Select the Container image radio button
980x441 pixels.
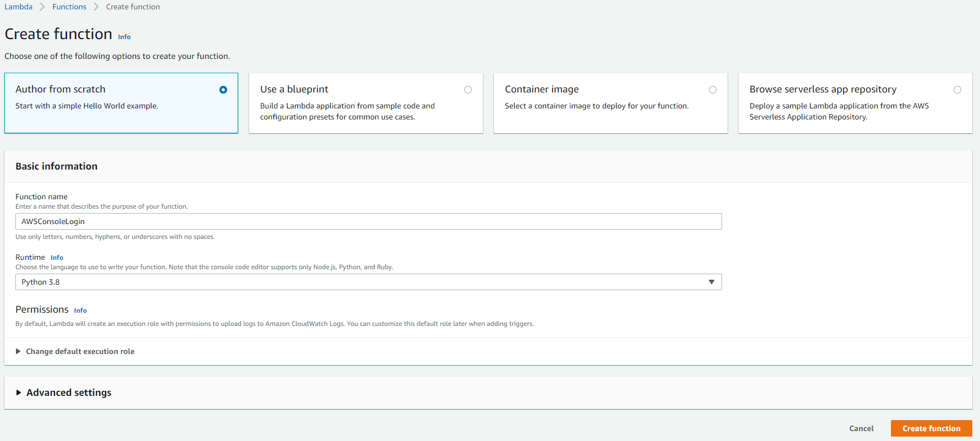tap(713, 90)
